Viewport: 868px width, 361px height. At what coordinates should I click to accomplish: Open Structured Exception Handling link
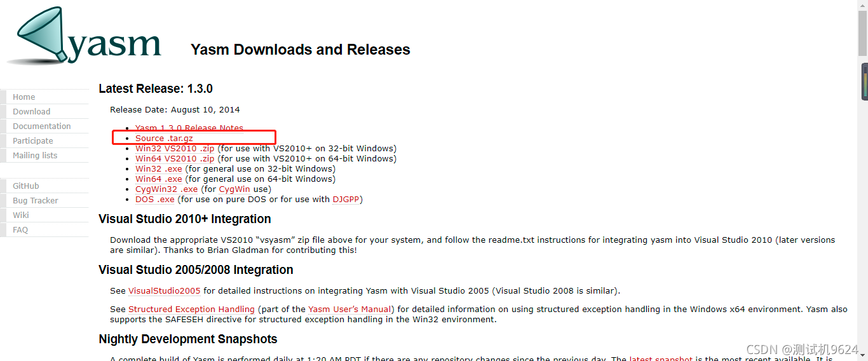(x=191, y=310)
